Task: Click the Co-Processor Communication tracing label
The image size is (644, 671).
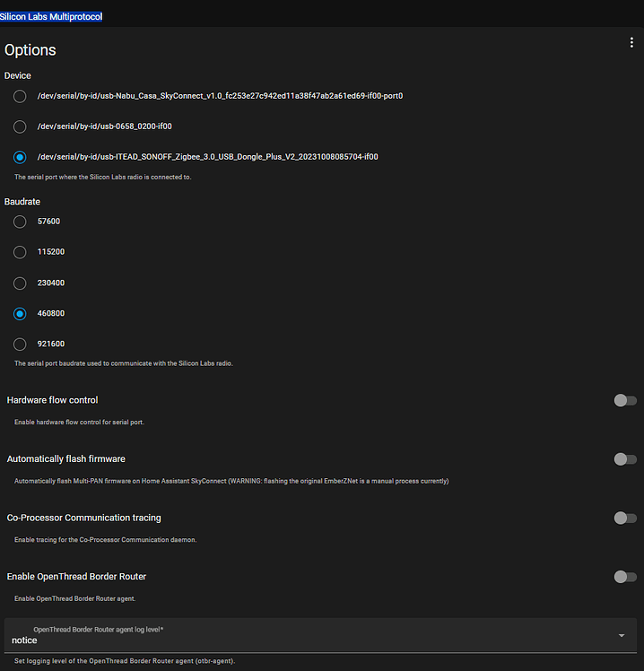Action: click(x=84, y=518)
